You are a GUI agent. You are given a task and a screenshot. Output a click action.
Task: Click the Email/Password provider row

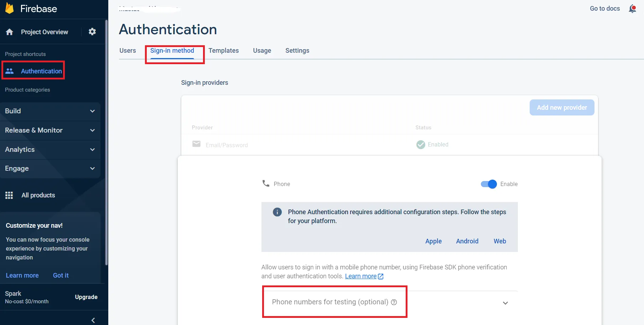point(389,145)
